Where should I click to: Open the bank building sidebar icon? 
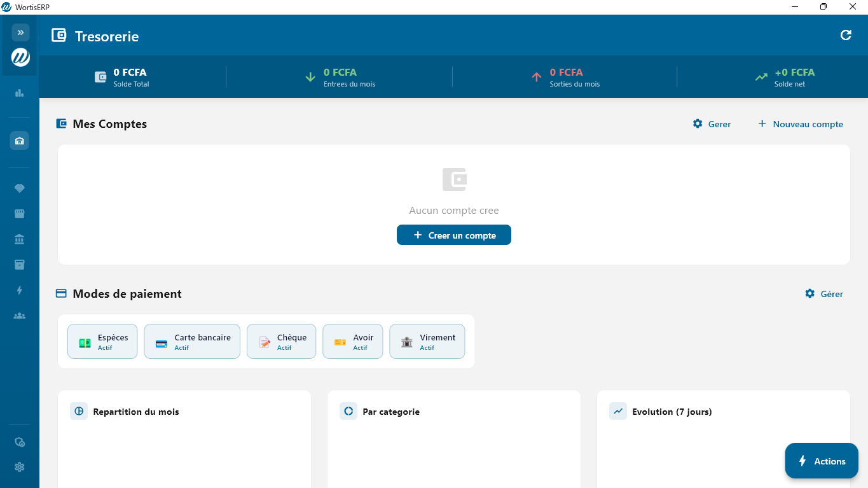pos(20,239)
